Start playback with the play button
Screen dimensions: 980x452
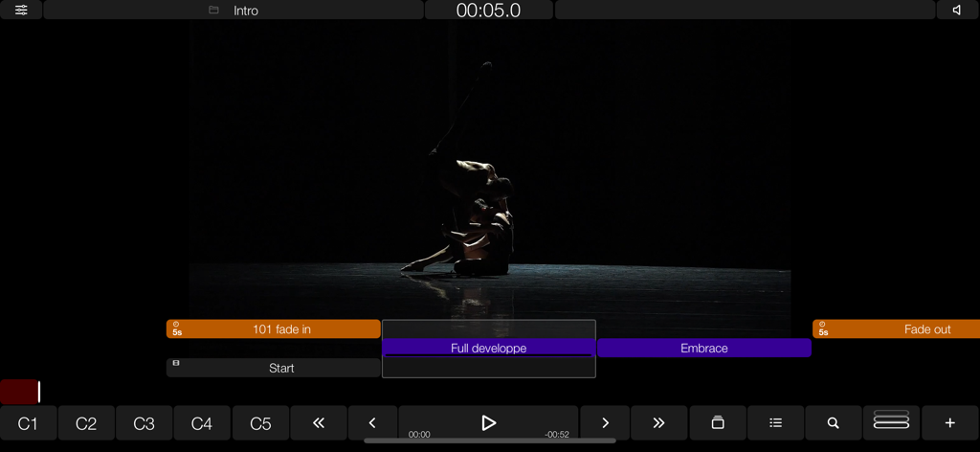click(488, 423)
